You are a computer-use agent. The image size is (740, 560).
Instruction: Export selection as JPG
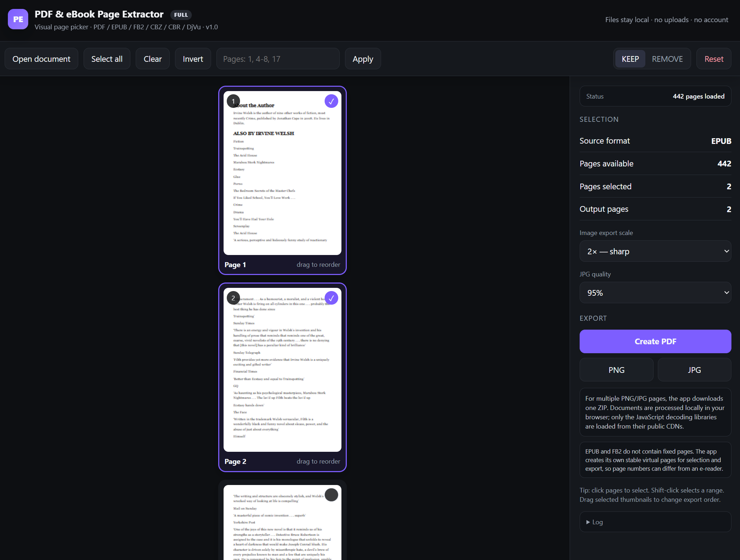pos(694,370)
